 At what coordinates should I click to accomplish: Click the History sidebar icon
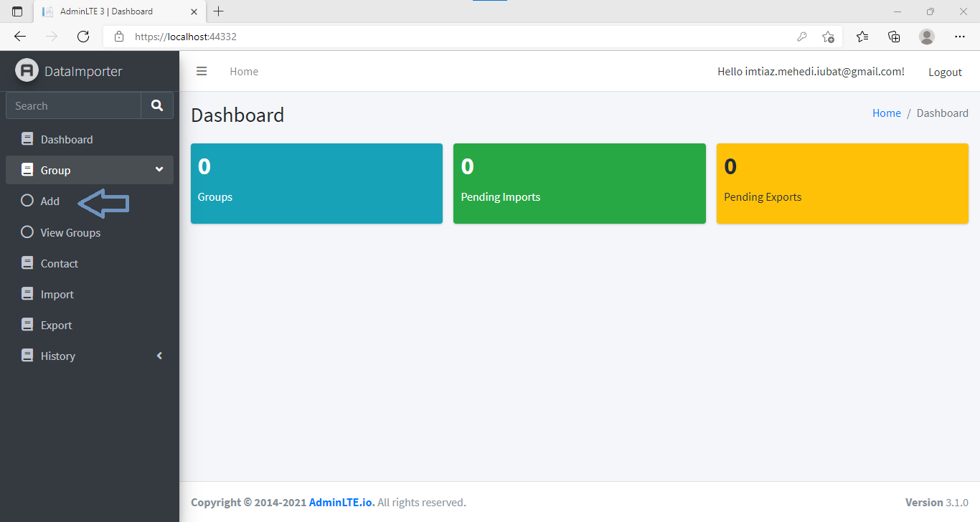click(x=27, y=355)
